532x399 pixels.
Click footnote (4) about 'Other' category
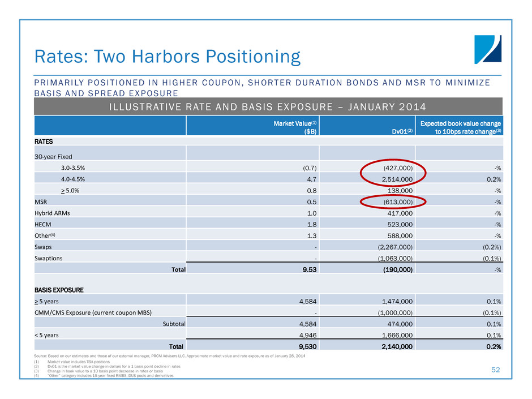click(x=112, y=376)
